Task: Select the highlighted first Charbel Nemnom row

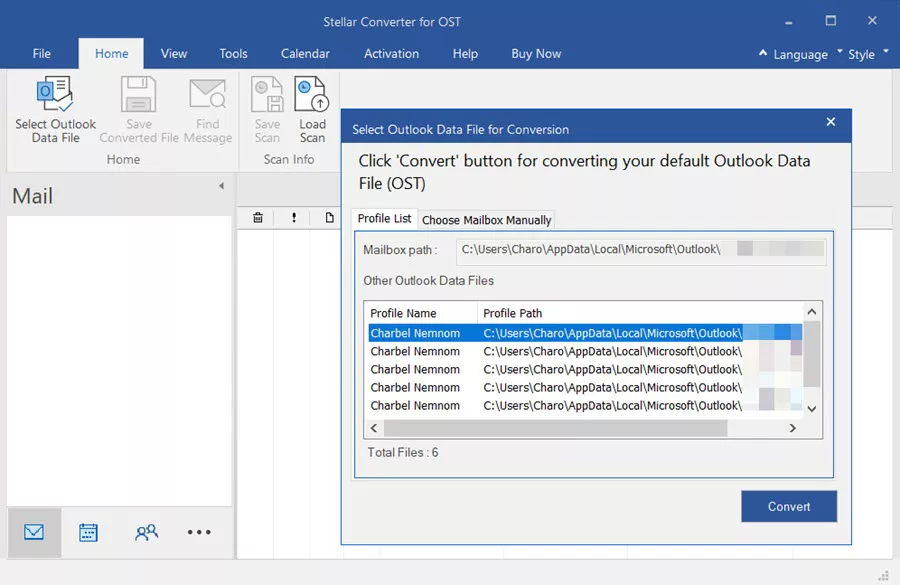Action: click(585, 333)
